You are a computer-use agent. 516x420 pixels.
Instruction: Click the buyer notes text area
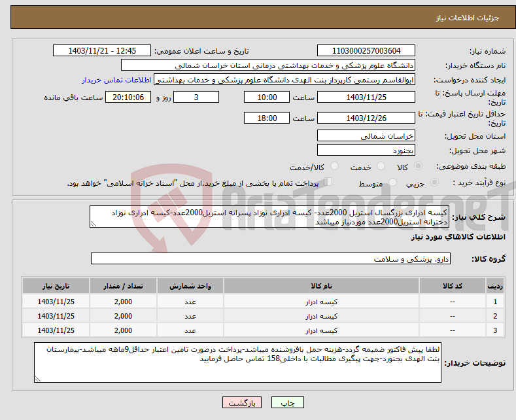pos(237,362)
